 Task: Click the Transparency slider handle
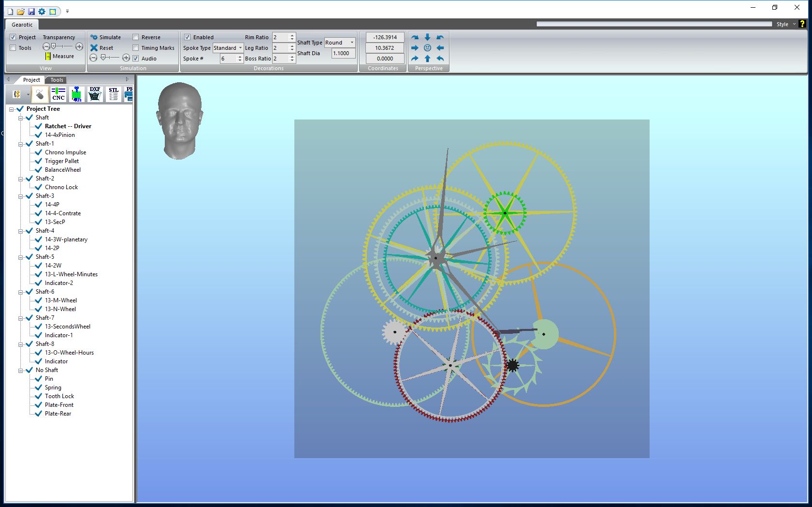click(x=54, y=46)
